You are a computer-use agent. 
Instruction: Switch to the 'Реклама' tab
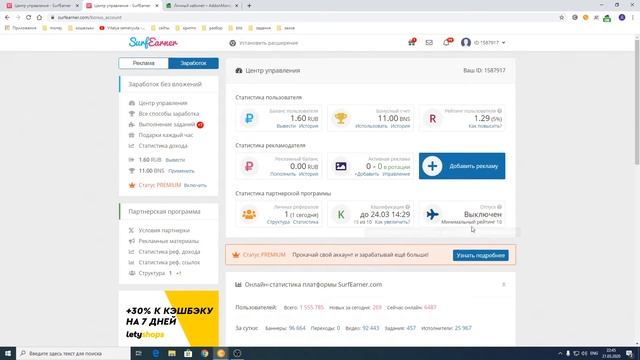click(143, 63)
